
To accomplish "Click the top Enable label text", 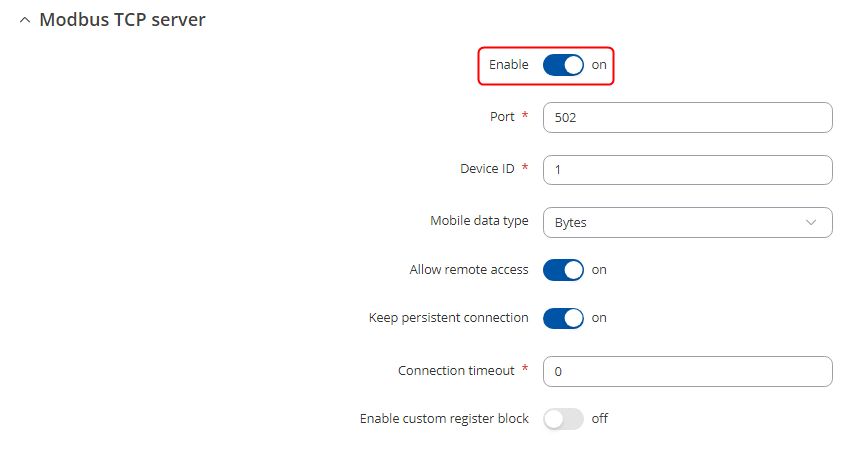I will tap(509, 65).
